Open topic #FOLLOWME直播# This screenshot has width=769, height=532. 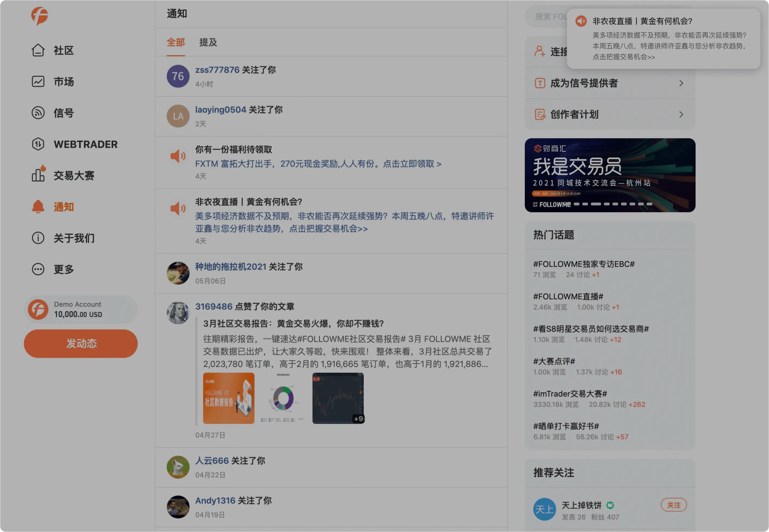coord(568,296)
